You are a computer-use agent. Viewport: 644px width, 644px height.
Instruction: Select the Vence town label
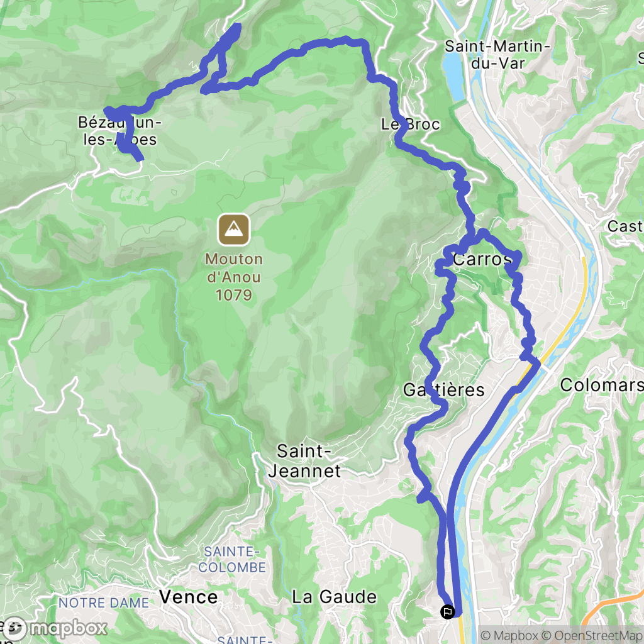click(188, 597)
